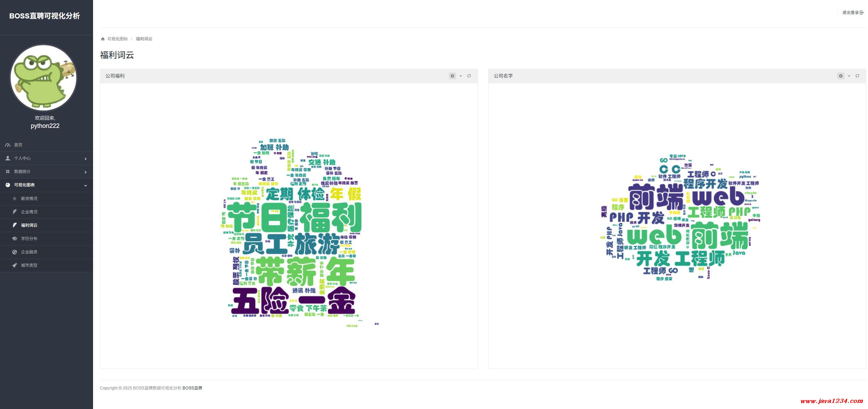Select the 企业情况 menu item
Screen dimensions: 868x409
(29, 212)
